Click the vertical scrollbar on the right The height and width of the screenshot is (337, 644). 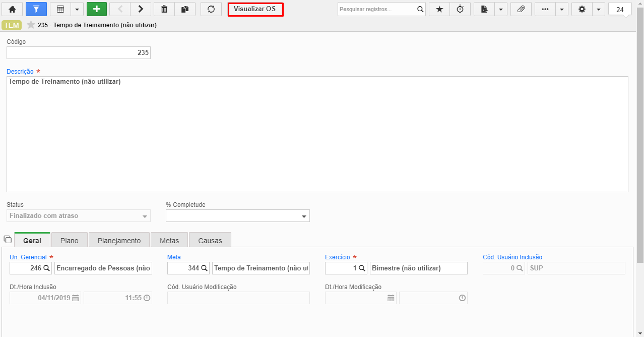640,136
